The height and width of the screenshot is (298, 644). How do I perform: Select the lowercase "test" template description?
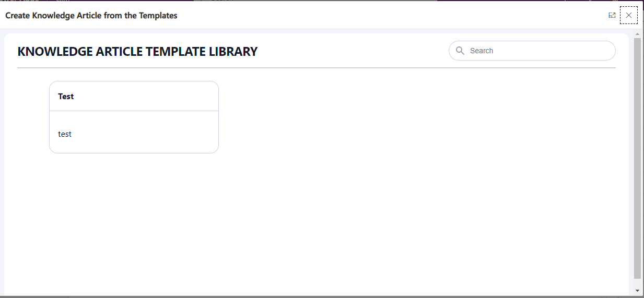[x=65, y=134]
